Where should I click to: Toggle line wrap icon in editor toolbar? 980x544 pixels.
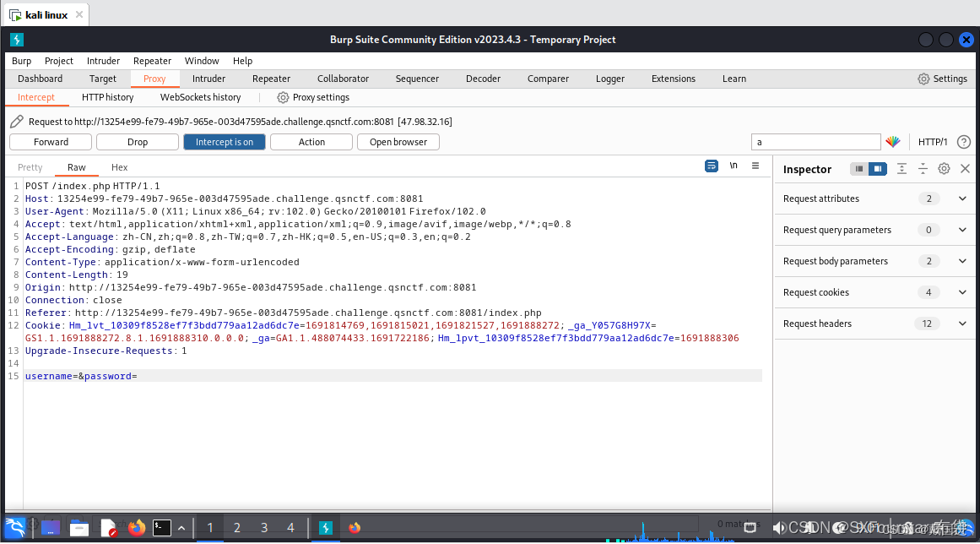coord(712,166)
